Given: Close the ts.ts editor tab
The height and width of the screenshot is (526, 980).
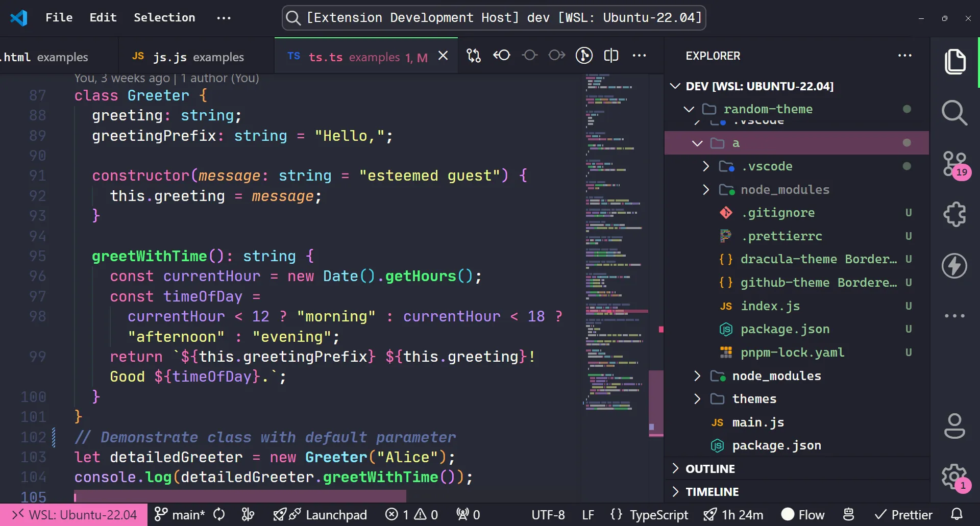Looking at the screenshot, I should tap(443, 56).
